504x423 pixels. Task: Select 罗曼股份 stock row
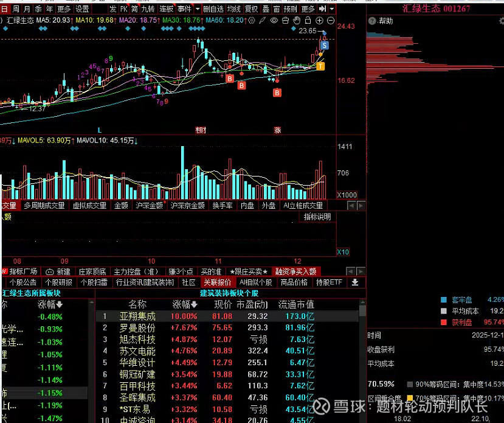point(227,328)
